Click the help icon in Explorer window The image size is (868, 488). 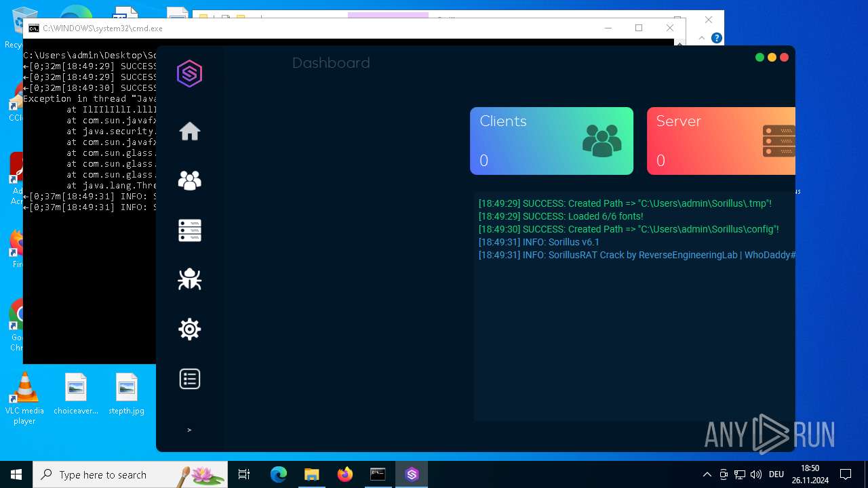(716, 39)
